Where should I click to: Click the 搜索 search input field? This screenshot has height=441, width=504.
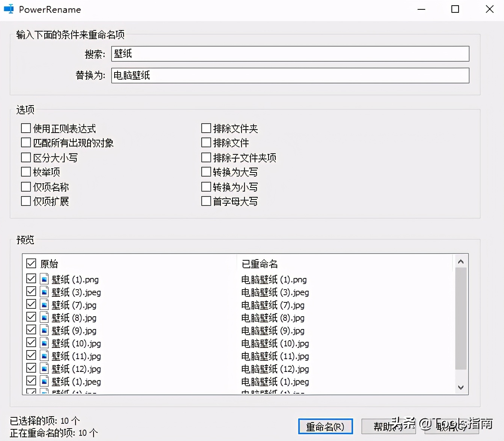(x=290, y=54)
